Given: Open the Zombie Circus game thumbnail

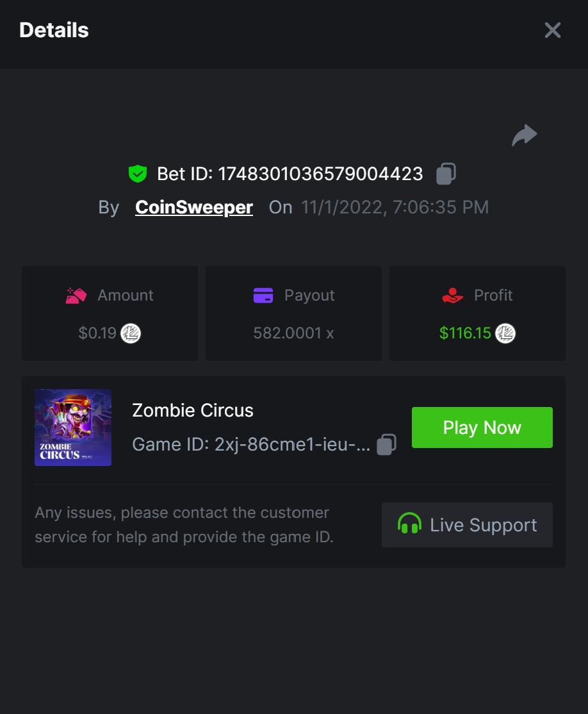Looking at the screenshot, I should pyautogui.click(x=73, y=428).
